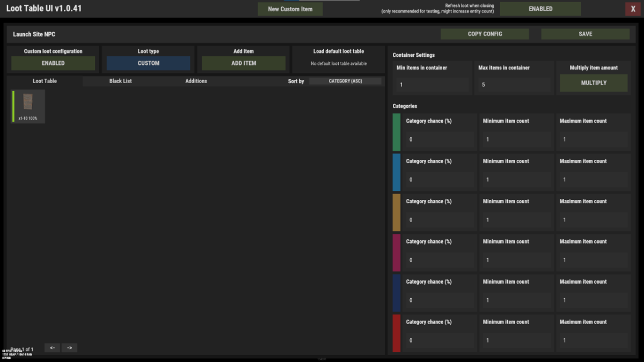Viewport: 644px width, 362px height.
Task: Switch the Loot type CUSTOM toggle
Action: point(148,63)
